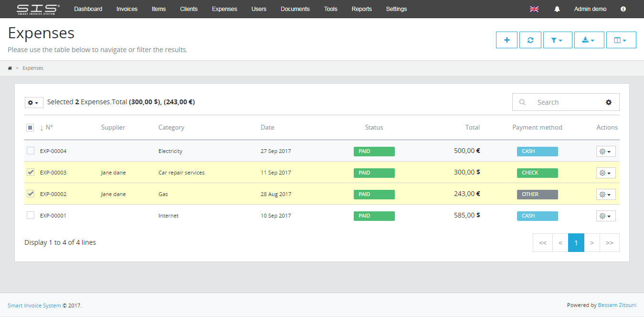Toggle the select-all checkbox in the header
The height and width of the screenshot is (317, 644).
point(30,127)
